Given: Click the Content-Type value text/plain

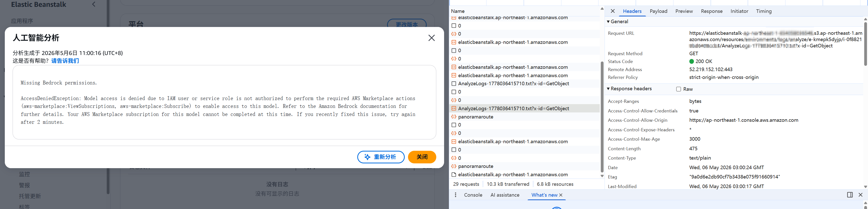Looking at the screenshot, I should pyautogui.click(x=700, y=158).
